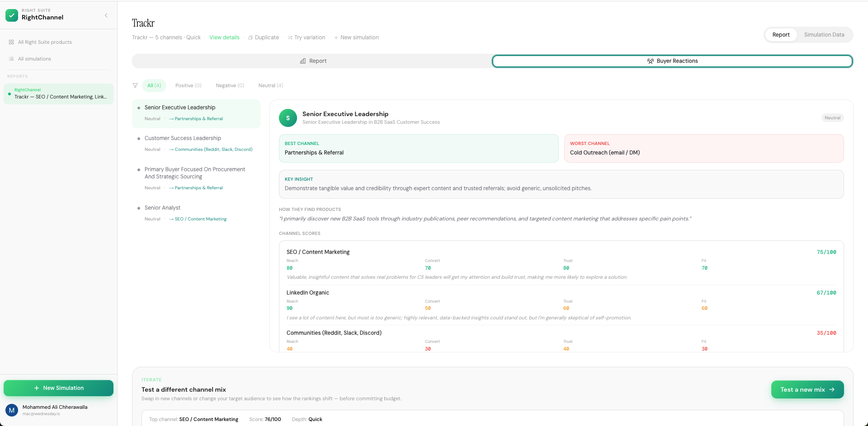The height and width of the screenshot is (426, 868).
Task: Open the Trackr report under REPORTS
Action: pos(58,94)
